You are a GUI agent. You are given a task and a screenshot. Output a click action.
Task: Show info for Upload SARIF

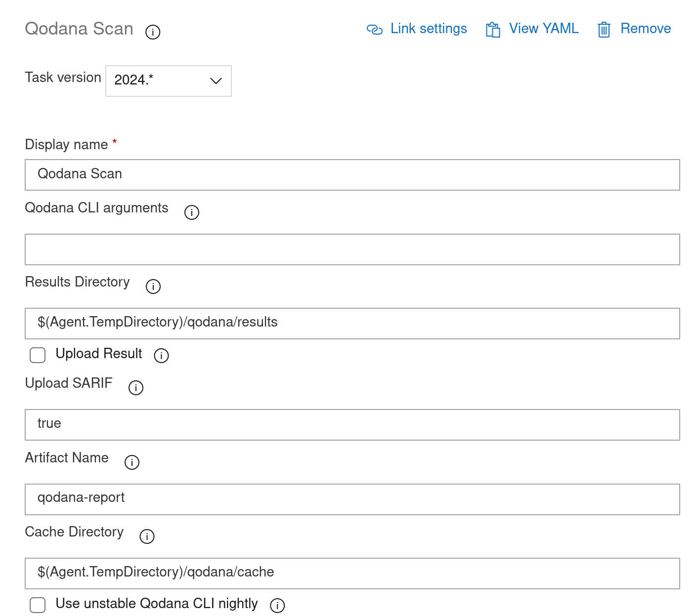point(136,388)
